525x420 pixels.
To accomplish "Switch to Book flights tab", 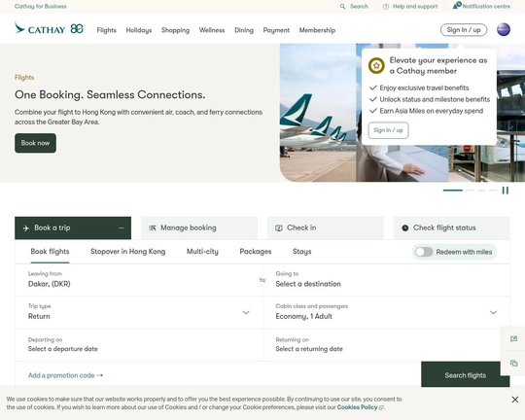I will tap(50, 252).
